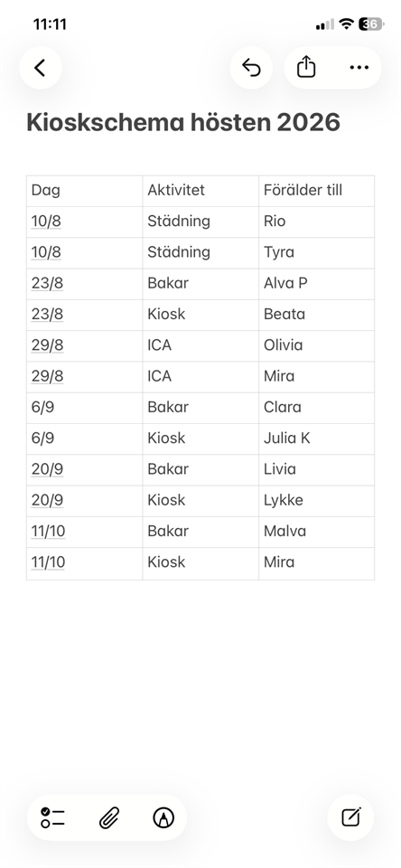Tap the Wi-Fi status icon

click(346, 24)
